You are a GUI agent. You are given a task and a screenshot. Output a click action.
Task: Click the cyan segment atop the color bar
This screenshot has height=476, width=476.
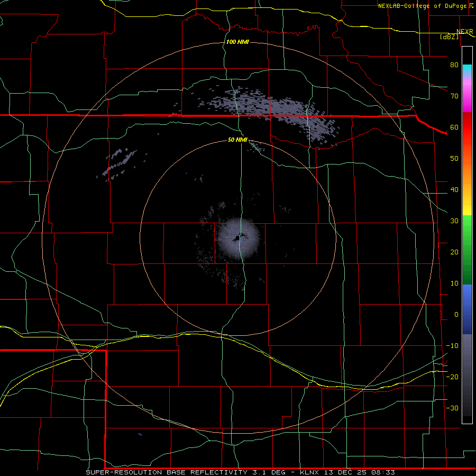467,70
